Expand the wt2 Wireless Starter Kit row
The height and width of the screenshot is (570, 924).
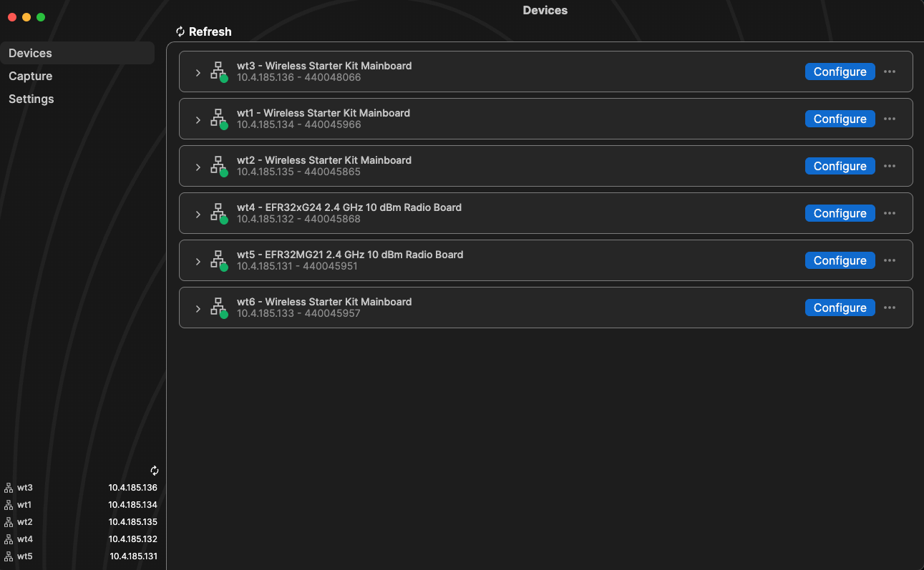pyautogui.click(x=198, y=167)
